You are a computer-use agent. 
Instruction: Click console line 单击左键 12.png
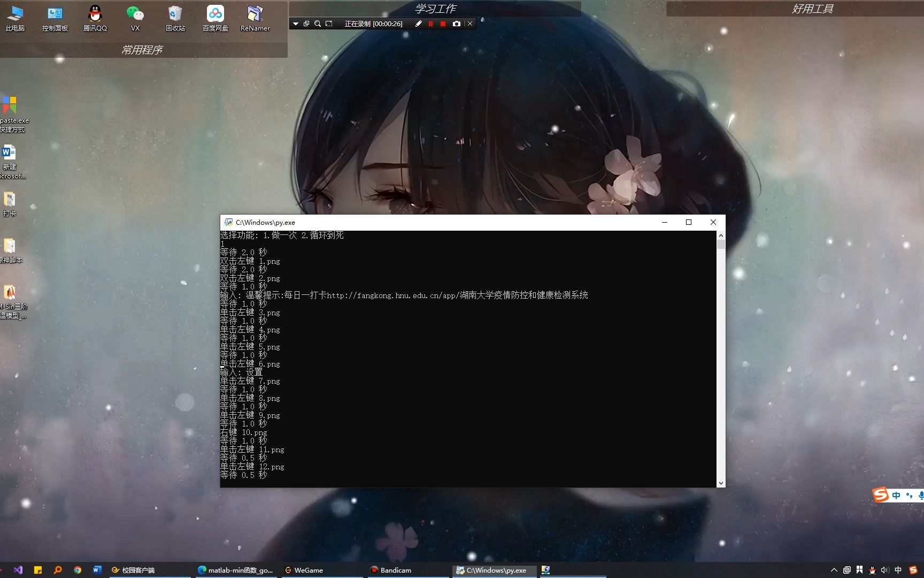point(252,466)
